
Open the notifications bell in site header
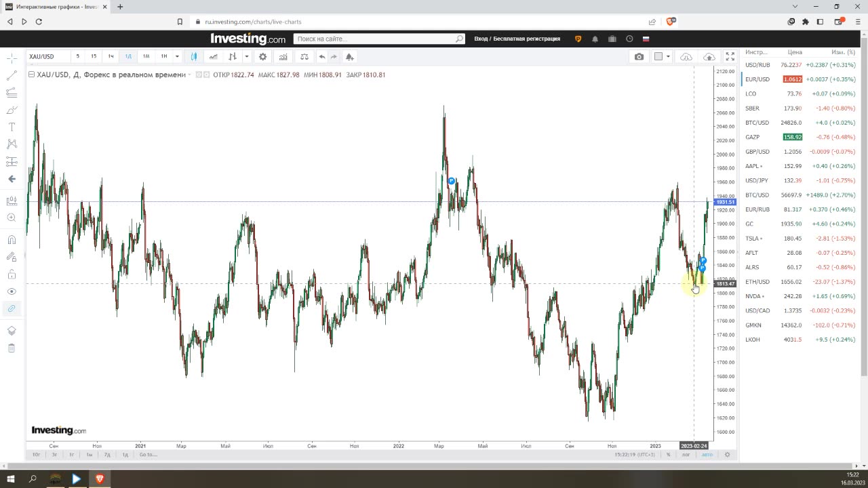[595, 39]
